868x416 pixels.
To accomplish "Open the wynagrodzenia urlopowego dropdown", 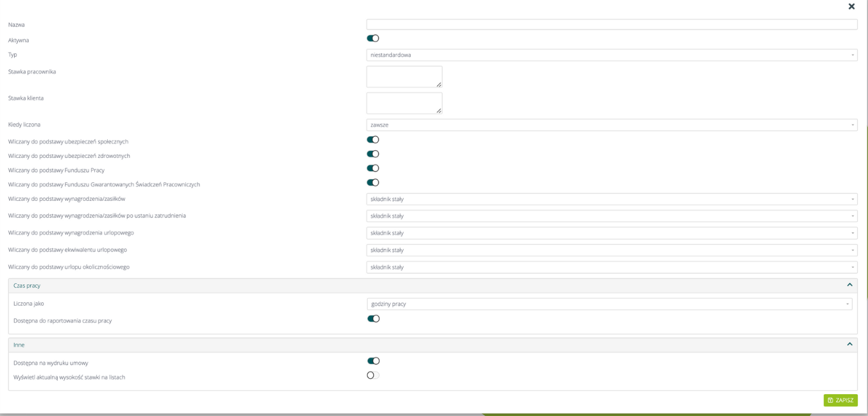I will click(x=611, y=233).
